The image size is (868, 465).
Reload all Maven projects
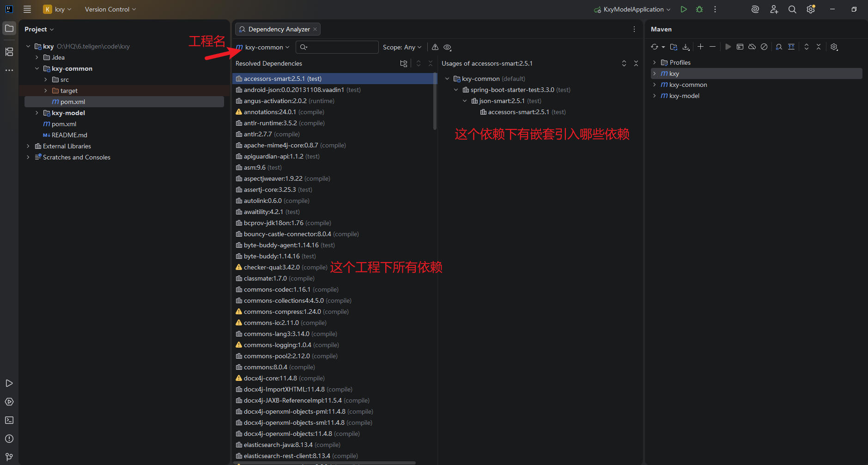pyautogui.click(x=655, y=47)
